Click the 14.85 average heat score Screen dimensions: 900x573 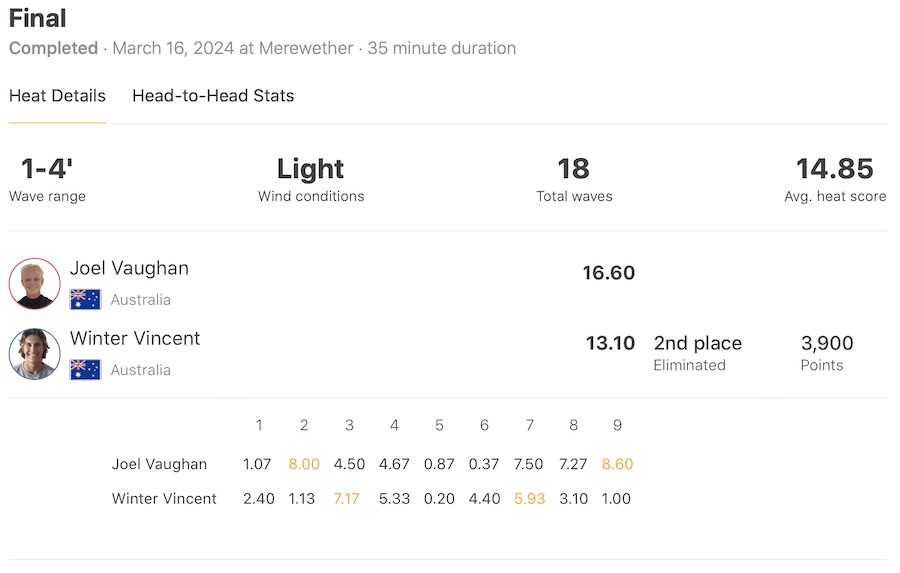[x=834, y=169]
